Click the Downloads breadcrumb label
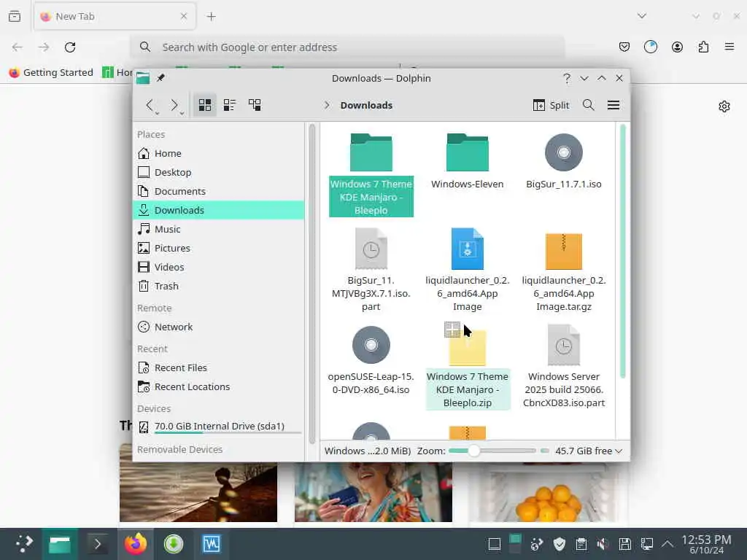 (366, 105)
